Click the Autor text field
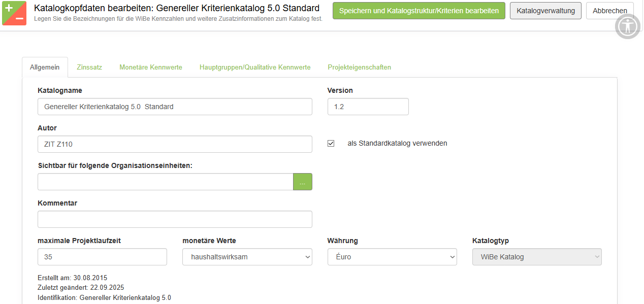 (175, 144)
